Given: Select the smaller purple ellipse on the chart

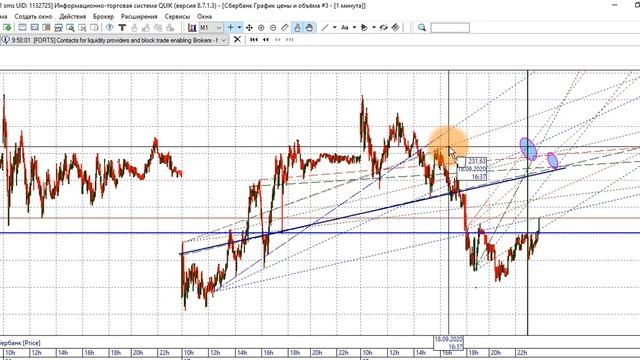Looking at the screenshot, I should coord(552,160).
